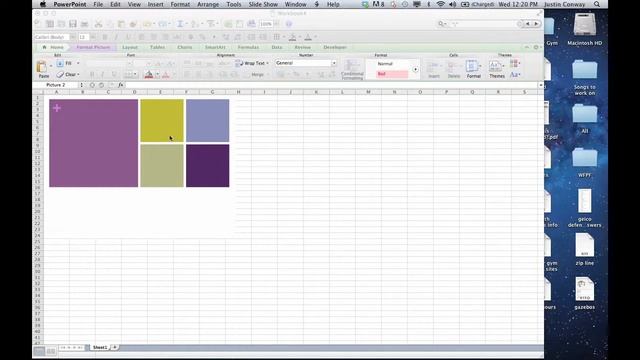Click the theme fonts Aa icon
Viewport: 640px width, 360px height.
513,75
